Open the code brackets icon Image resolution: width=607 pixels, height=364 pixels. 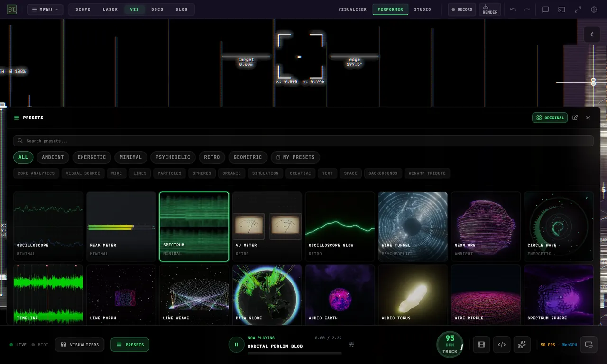pyautogui.click(x=502, y=345)
